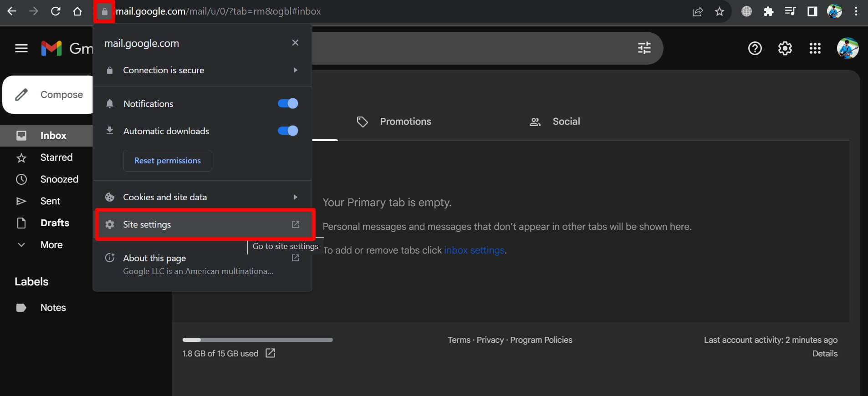Open the Sent folder
868x396 pixels.
[x=46, y=201]
